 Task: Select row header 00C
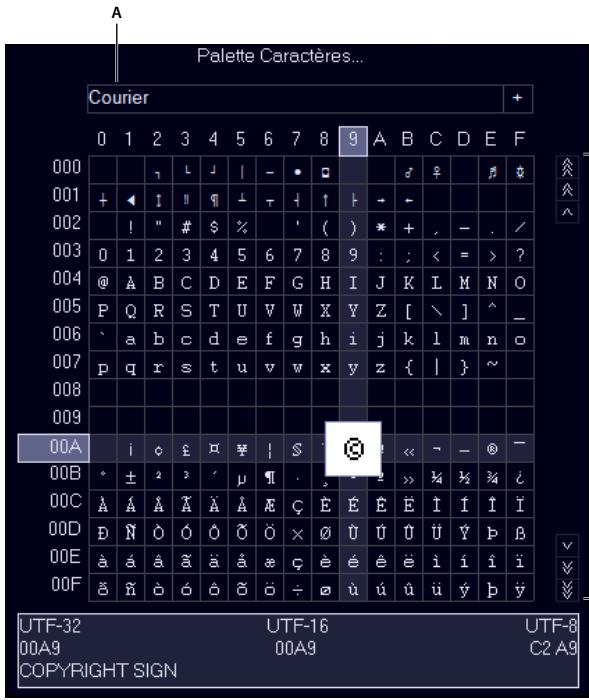pyautogui.click(x=66, y=501)
